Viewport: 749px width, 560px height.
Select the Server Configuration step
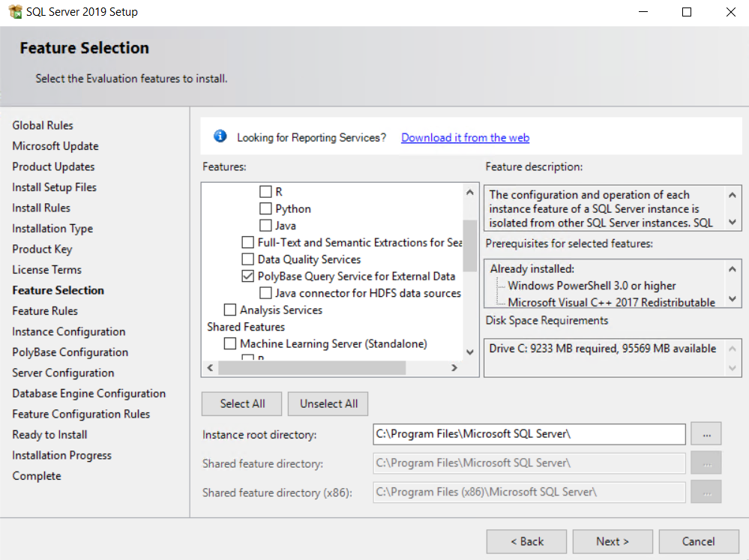tap(63, 373)
